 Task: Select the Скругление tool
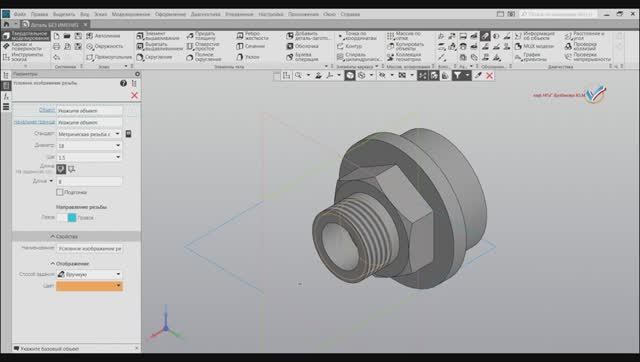click(x=154, y=57)
